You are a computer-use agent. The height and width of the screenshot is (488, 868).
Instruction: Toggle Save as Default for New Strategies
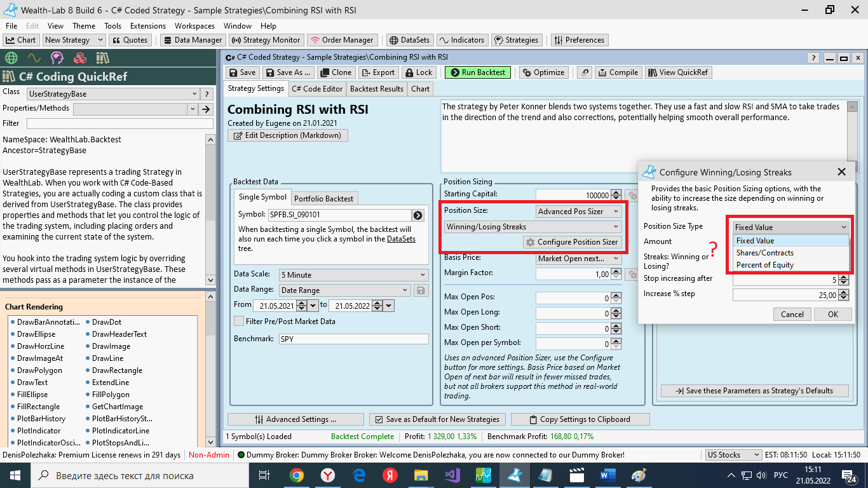379,419
